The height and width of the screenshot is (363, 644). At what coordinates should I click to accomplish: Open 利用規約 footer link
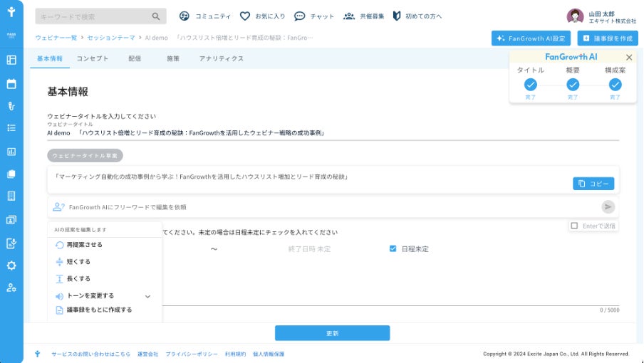point(235,354)
